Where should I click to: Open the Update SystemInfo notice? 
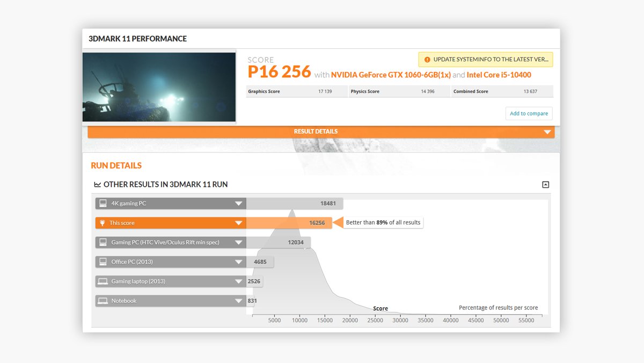pos(486,60)
